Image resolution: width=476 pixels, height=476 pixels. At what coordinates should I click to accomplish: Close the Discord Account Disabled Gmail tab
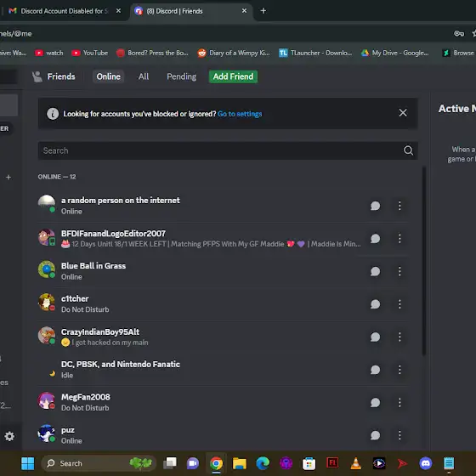pyautogui.click(x=118, y=11)
